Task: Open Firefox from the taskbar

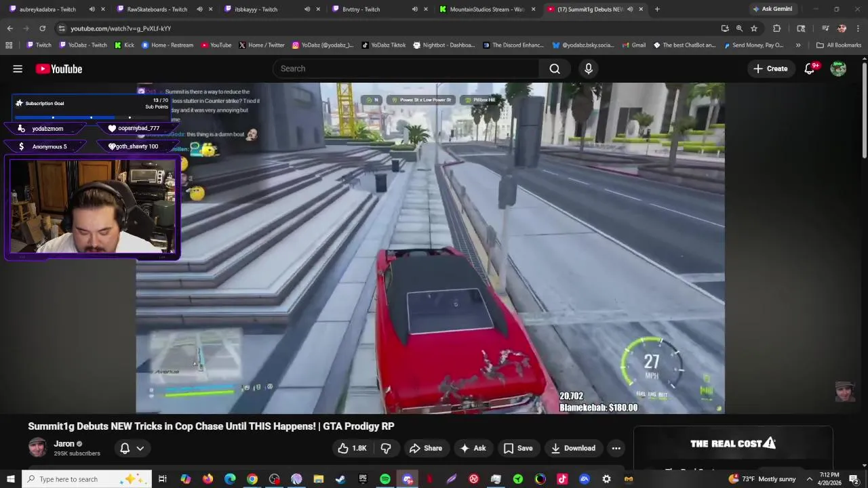Action: 208,479
